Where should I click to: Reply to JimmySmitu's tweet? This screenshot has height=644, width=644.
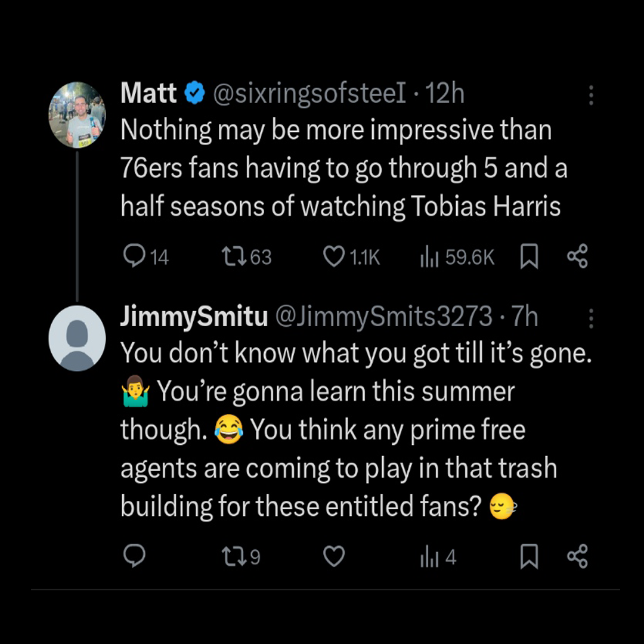point(135,557)
